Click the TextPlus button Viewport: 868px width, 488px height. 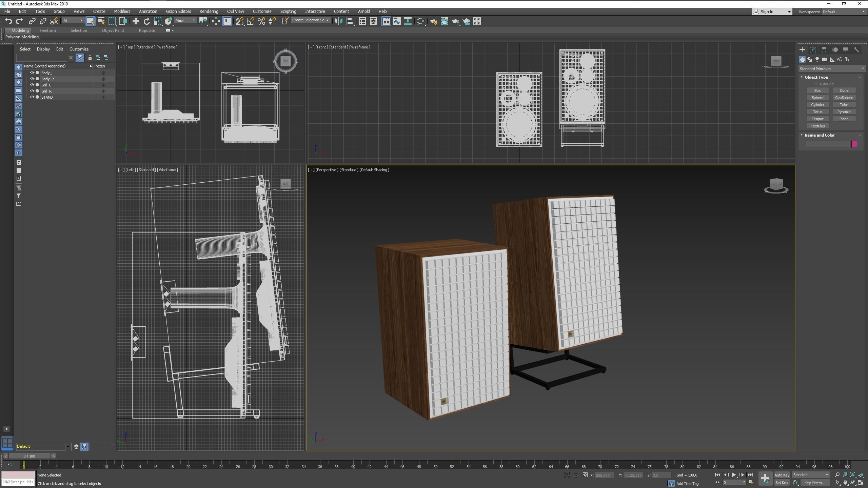click(x=817, y=126)
